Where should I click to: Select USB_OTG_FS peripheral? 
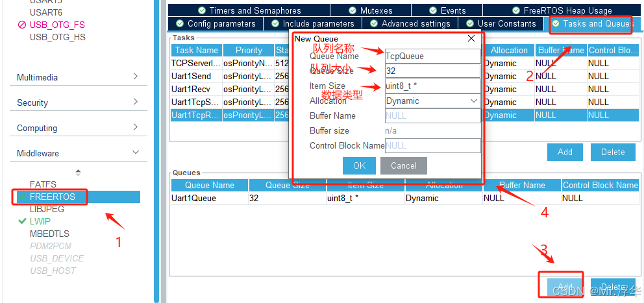57,25
